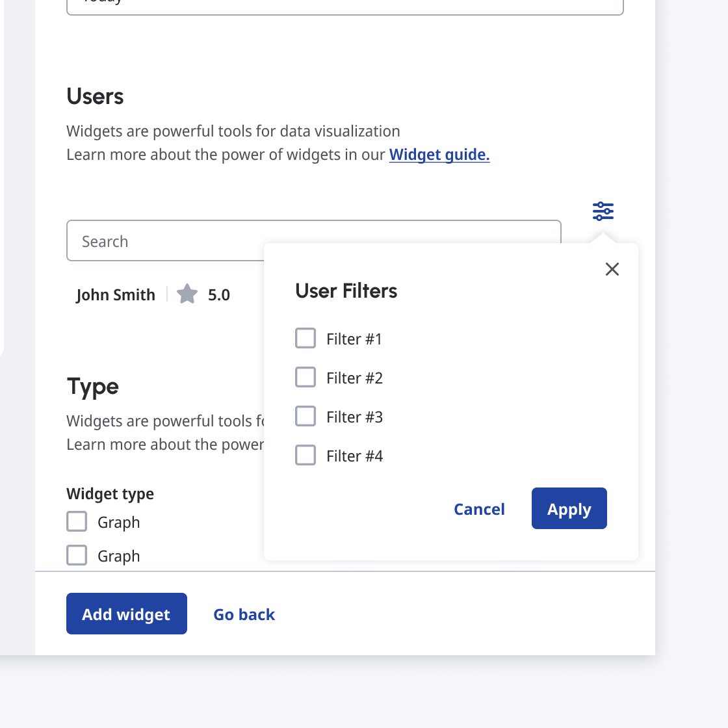Apply the selected user filters
The height and width of the screenshot is (728, 728).
[x=569, y=509]
